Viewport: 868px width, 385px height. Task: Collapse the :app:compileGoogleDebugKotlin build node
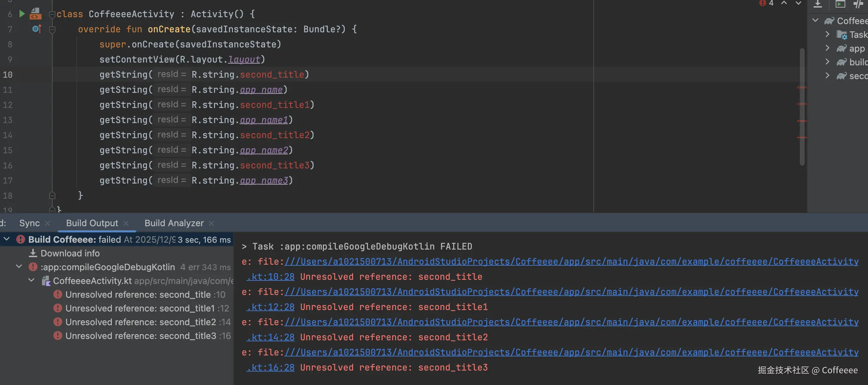pyautogui.click(x=19, y=267)
